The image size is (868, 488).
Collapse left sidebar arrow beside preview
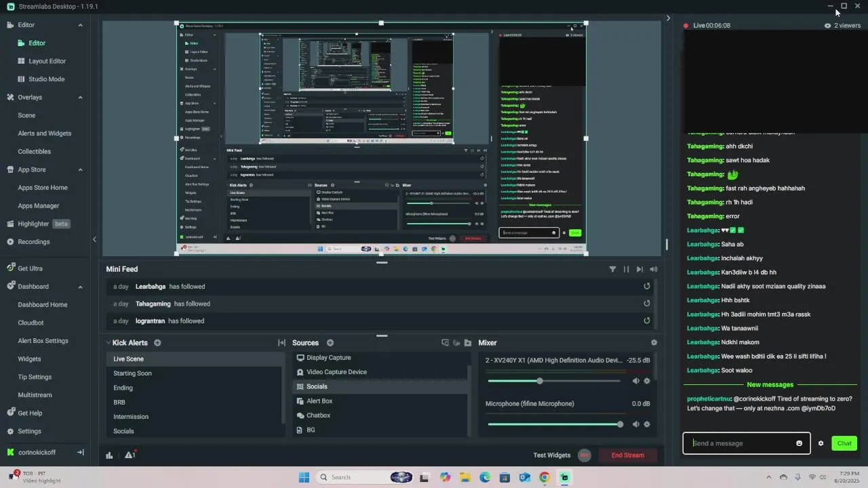coord(94,239)
